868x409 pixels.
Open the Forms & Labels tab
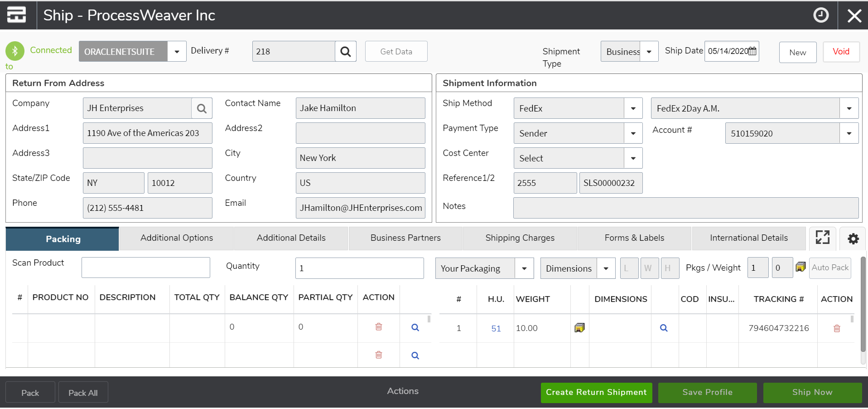(634, 238)
